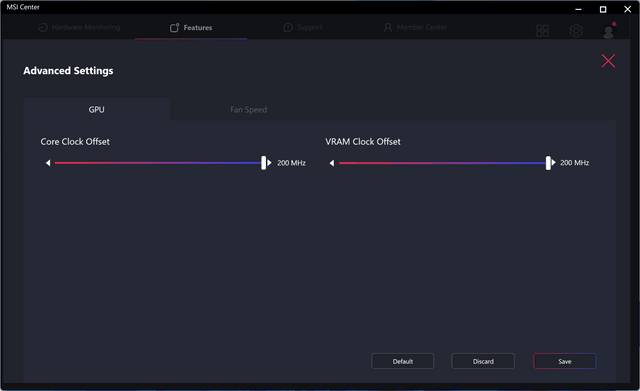Switch to the Fan Speed tab
Viewport: 640px width, 391px height.
249,109
